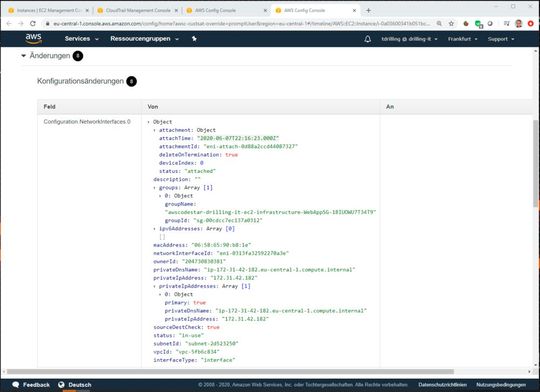This screenshot has height=392, width=540.
Task: Open the Support menu
Action: click(x=501, y=39)
